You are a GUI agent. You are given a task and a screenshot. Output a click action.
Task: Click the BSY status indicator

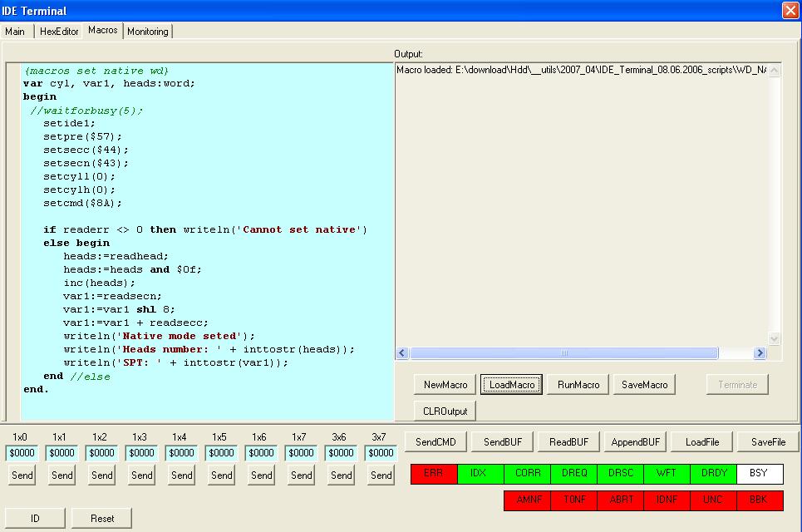coord(760,474)
